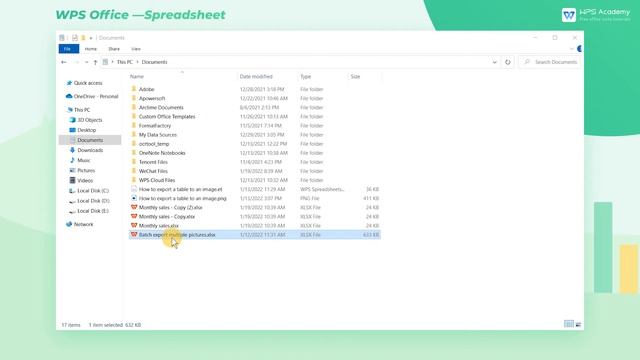This screenshot has height=360, width=640.
Task: Sort files by Name column
Action: coord(137,77)
